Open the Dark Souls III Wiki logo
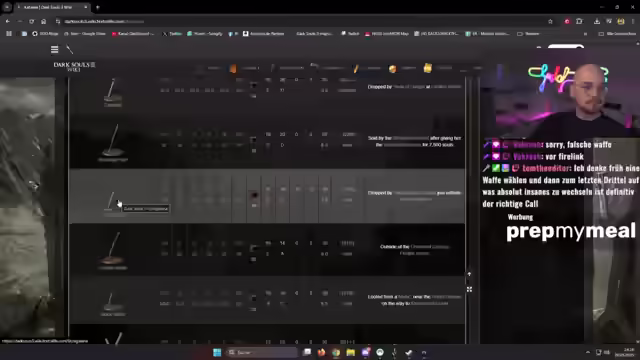The image size is (640, 360). click(74, 67)
